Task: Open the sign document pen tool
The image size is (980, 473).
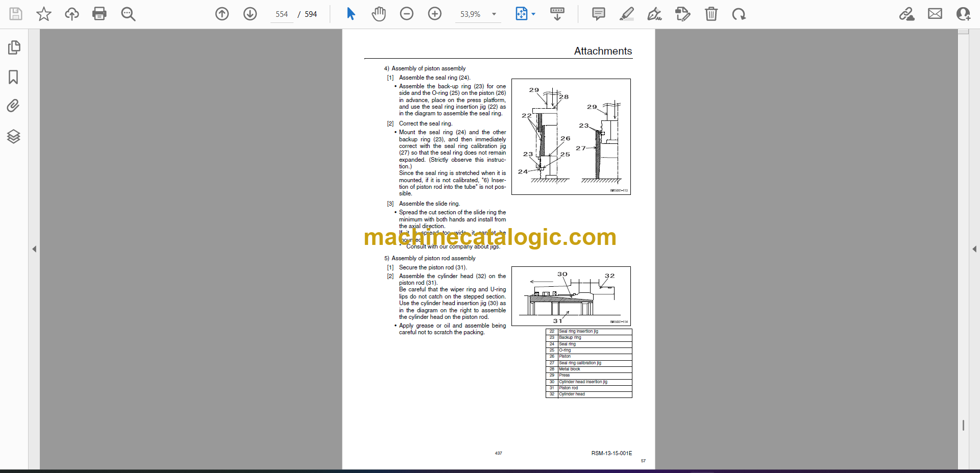Action: [654, 14]
